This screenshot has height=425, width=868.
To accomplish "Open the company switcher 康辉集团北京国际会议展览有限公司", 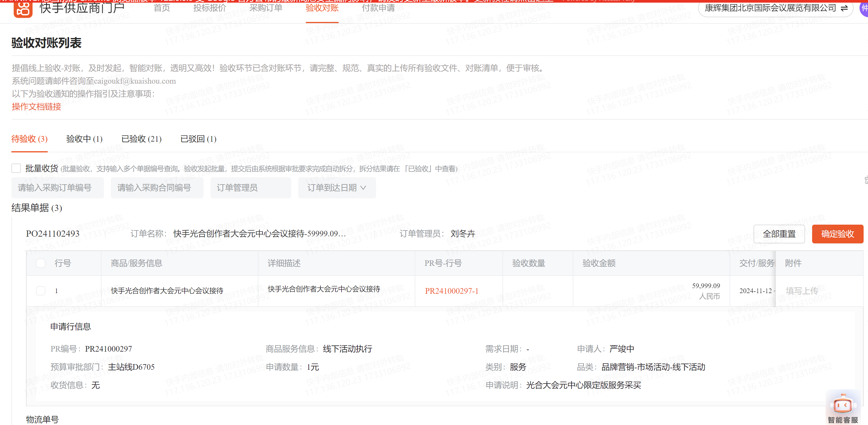I will coord(770,8).
